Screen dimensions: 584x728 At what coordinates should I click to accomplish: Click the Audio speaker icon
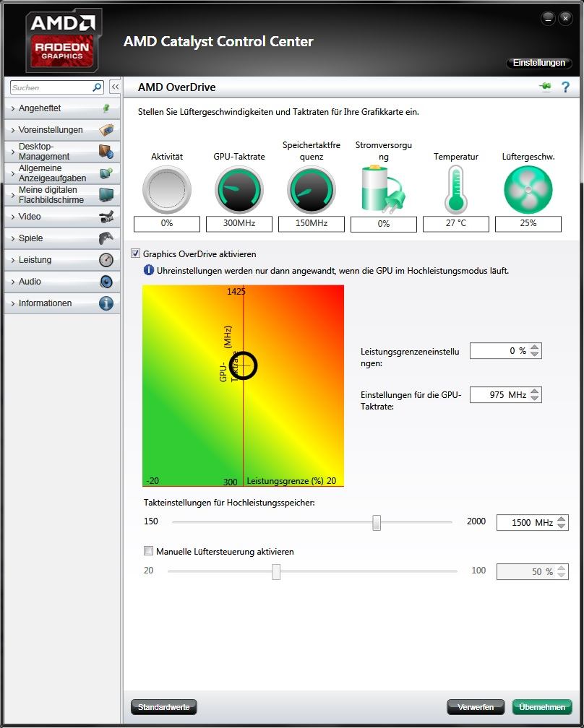[x=106, y=282]
